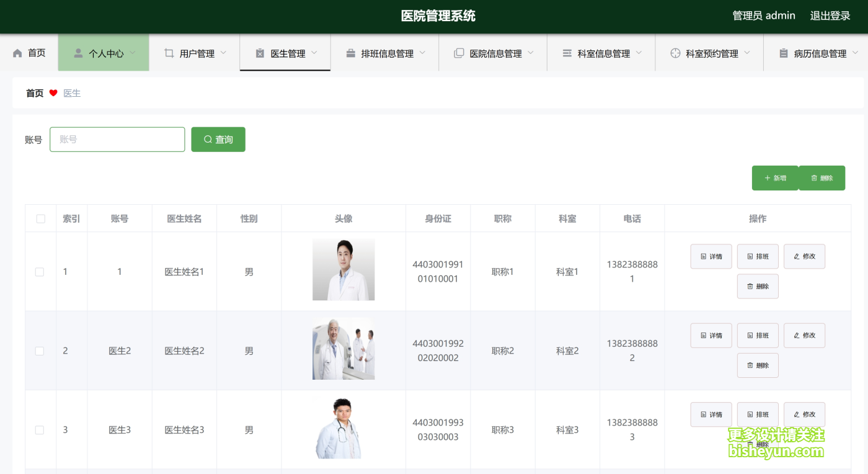Expand the 病历信息管理 dropdown arrow
Image resolution: width=868 pixels, height=474 pixels.
[x=856, y=53]
